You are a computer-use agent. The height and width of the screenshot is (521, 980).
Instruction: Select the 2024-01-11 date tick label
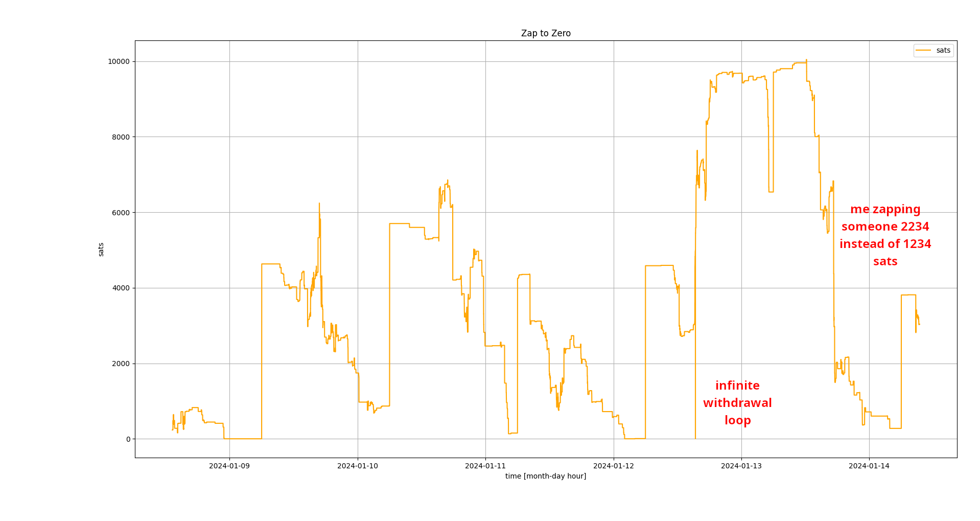click(x=485, y=466)
